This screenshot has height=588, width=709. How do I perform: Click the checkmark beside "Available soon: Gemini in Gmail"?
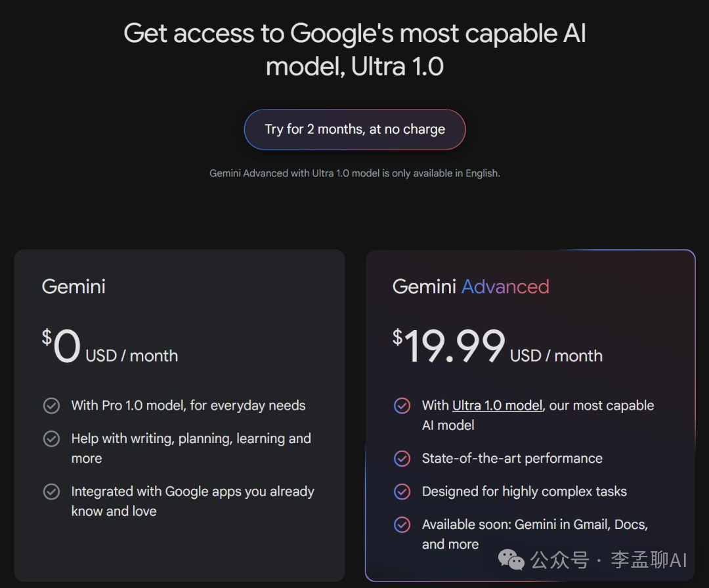402,524
